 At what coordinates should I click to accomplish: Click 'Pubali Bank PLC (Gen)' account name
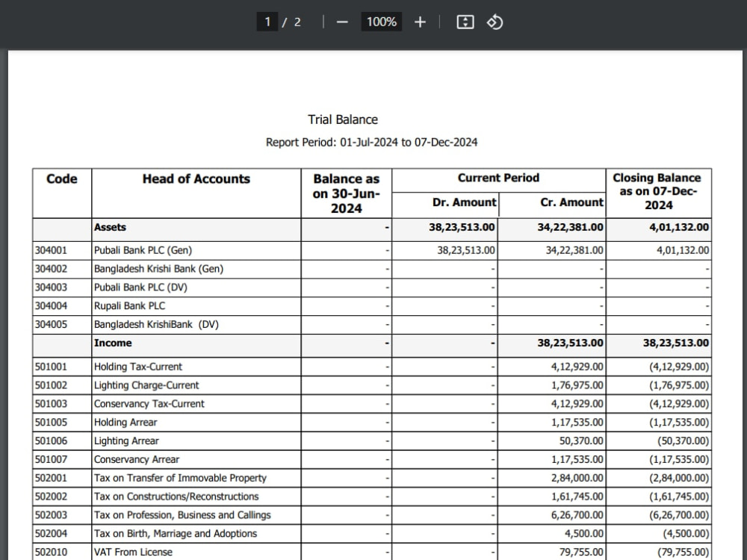[x=143, y=250]
